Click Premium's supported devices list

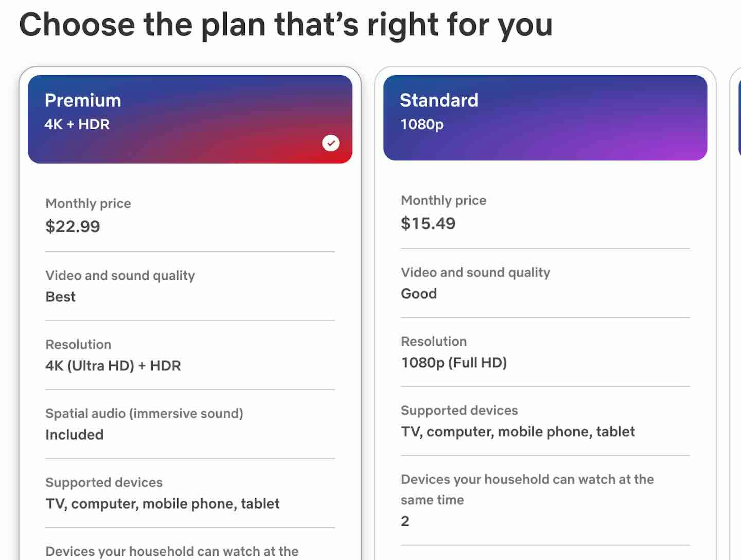click(x=162, y=504)
